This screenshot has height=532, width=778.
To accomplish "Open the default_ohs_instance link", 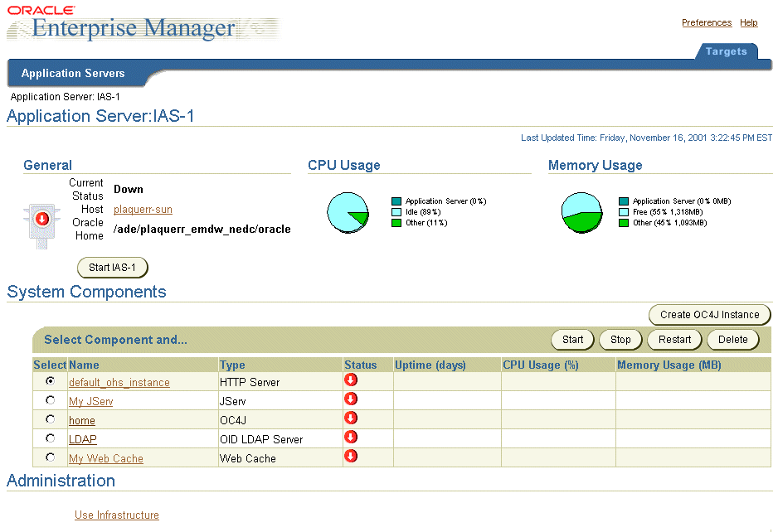I will click(119, 383).
